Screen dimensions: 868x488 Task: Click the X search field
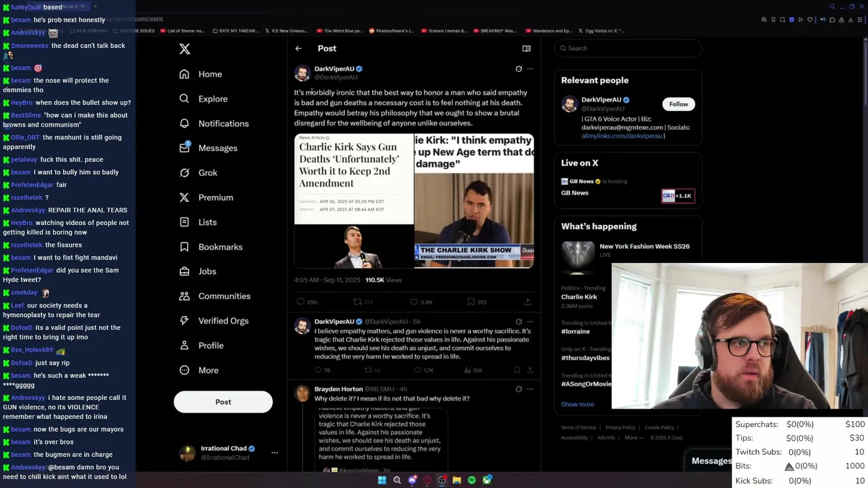pos(628,48)
